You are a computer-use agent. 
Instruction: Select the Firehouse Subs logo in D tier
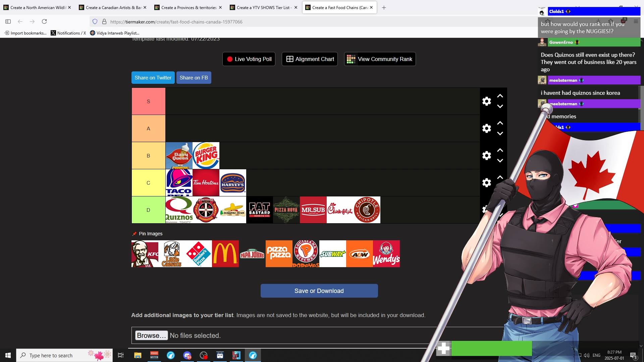(x=206, y=210)
